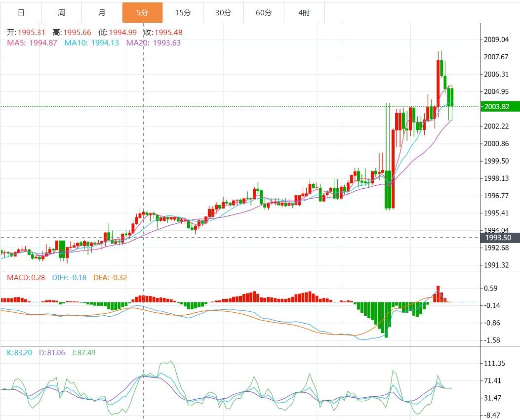Click the green 2003.82 current price tag
This screenshot has height=420, width=520.
(x=499, y=107)
